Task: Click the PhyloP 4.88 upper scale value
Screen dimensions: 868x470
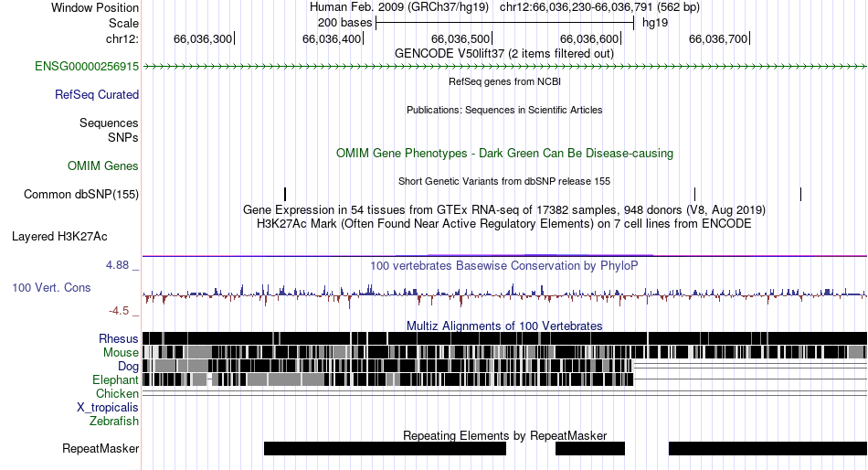Action: (x=118, y=265)
